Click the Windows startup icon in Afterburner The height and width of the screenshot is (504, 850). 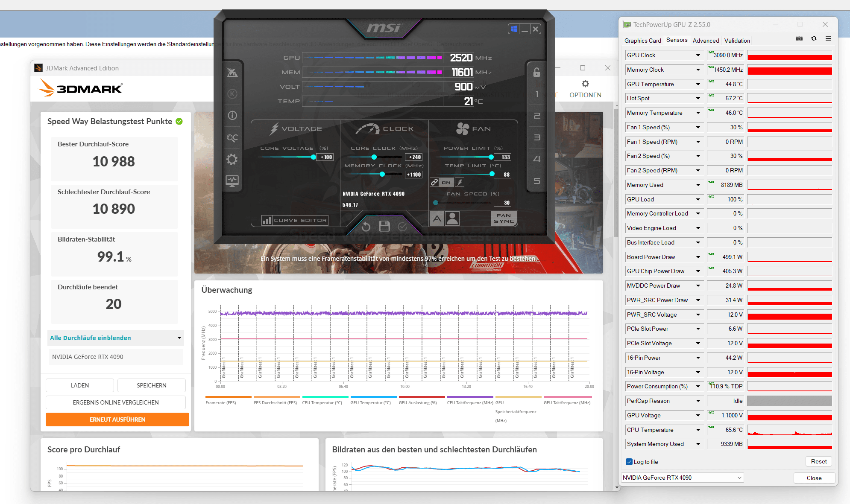click(x=514, y=29)
